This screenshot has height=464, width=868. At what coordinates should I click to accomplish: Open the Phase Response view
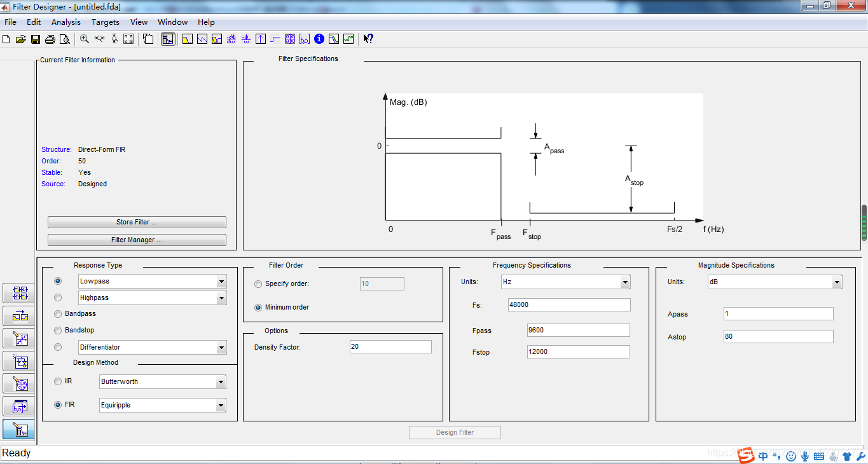(x=201, y=39)
